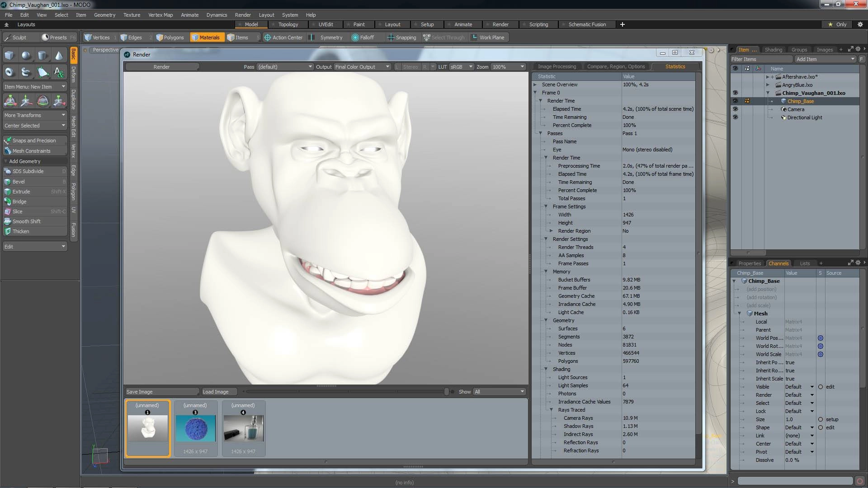Open the Add Item dropdown
The image size is (868, 488).
(x=826, y=59)
